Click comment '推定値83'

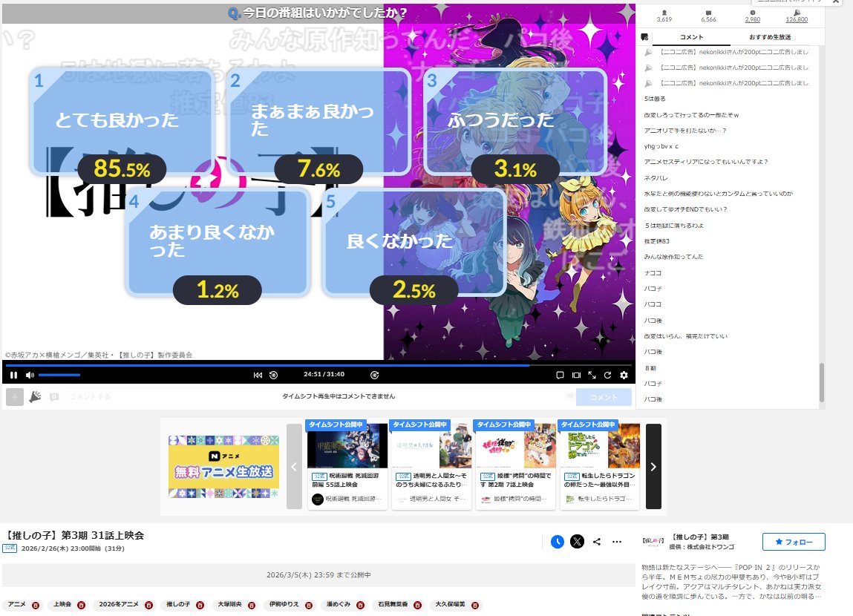point(656,241)
